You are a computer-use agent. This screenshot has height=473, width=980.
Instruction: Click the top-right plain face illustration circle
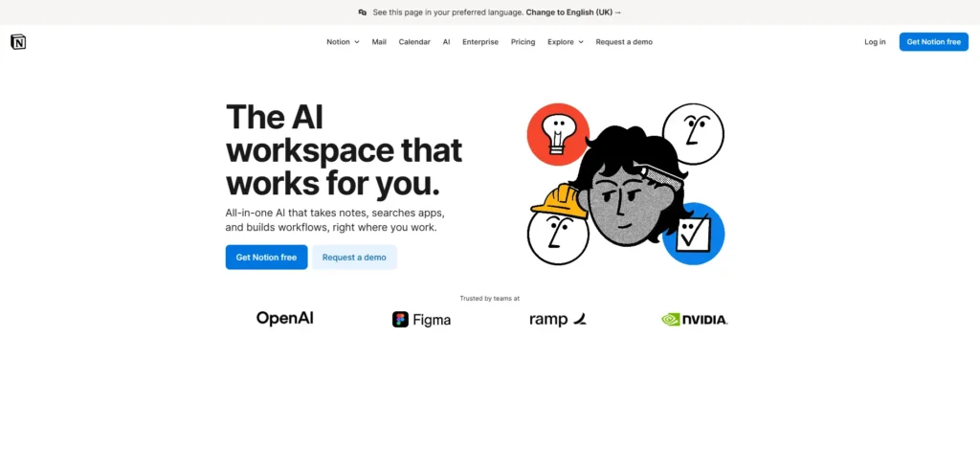[693, 134]
